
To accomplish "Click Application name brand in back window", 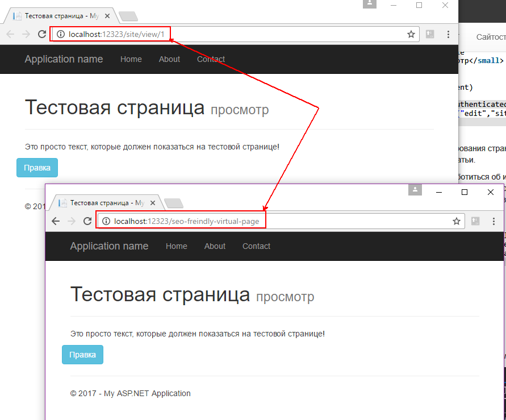I will click(x=64, y=59).
